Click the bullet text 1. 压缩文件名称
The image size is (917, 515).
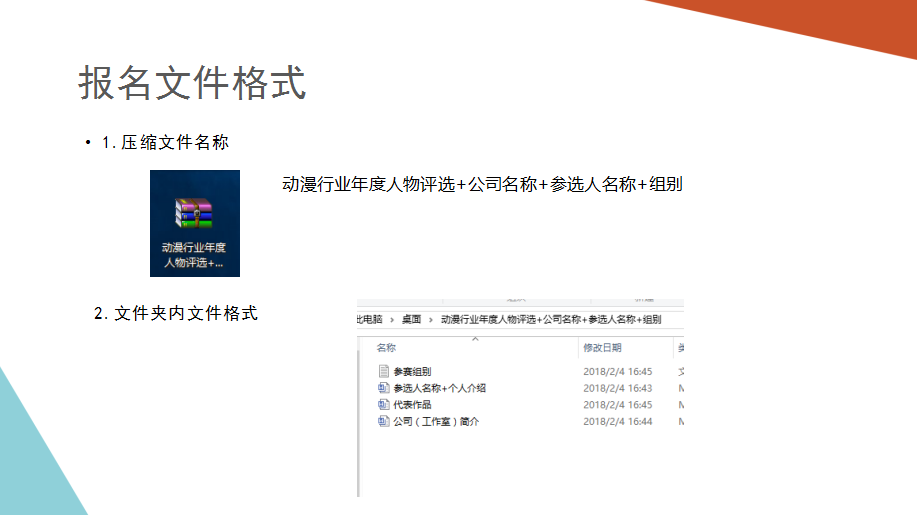click(x=166, y=142)
